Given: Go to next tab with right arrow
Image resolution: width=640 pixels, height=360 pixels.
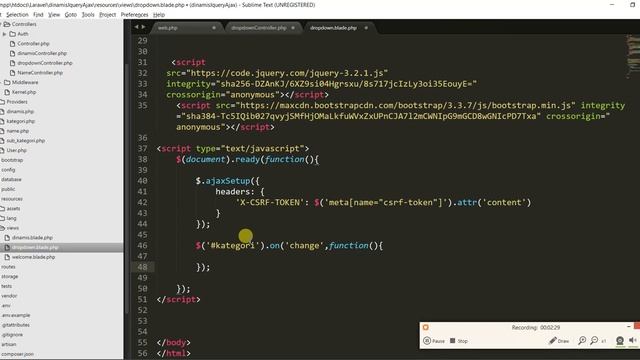Looking at the screenshot, I should pyautogui.click(x=143, y=27).
